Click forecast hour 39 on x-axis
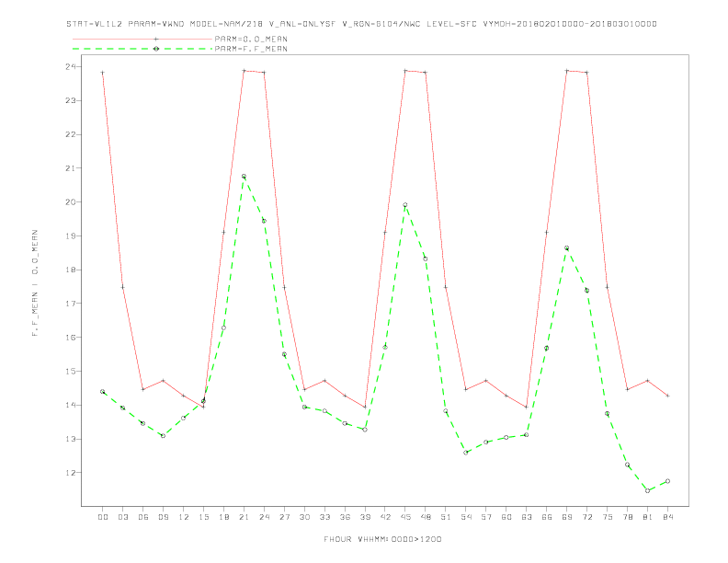Viewport: 728px width, 563px height. 365,517
